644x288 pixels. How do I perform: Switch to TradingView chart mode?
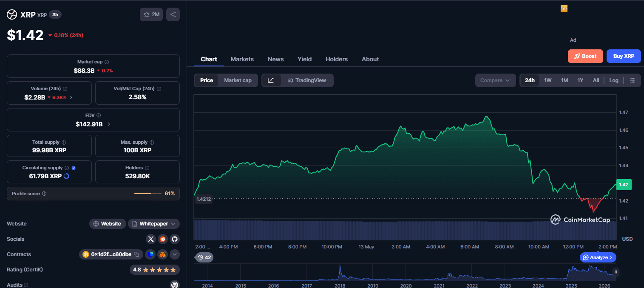307,80
